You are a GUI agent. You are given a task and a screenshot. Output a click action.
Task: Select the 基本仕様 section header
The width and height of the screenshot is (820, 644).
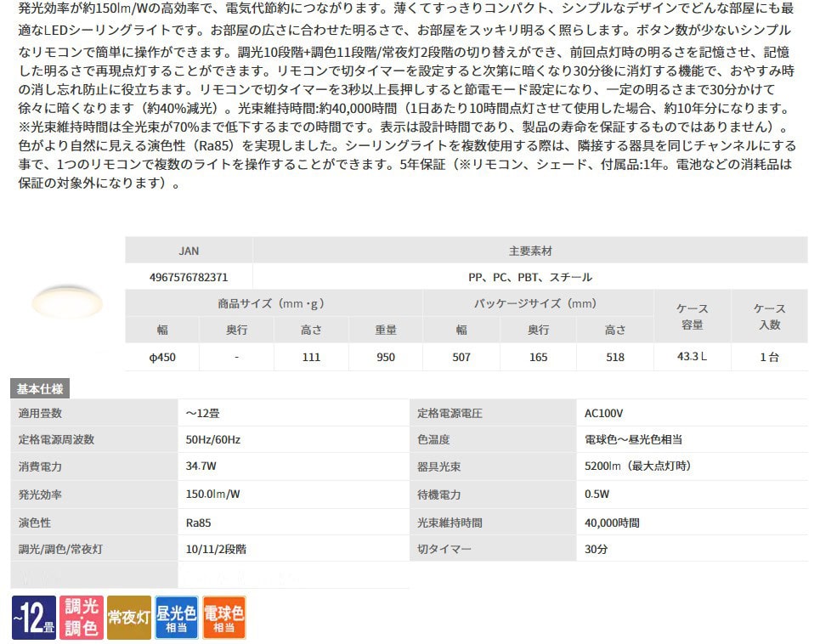point(40,388)
